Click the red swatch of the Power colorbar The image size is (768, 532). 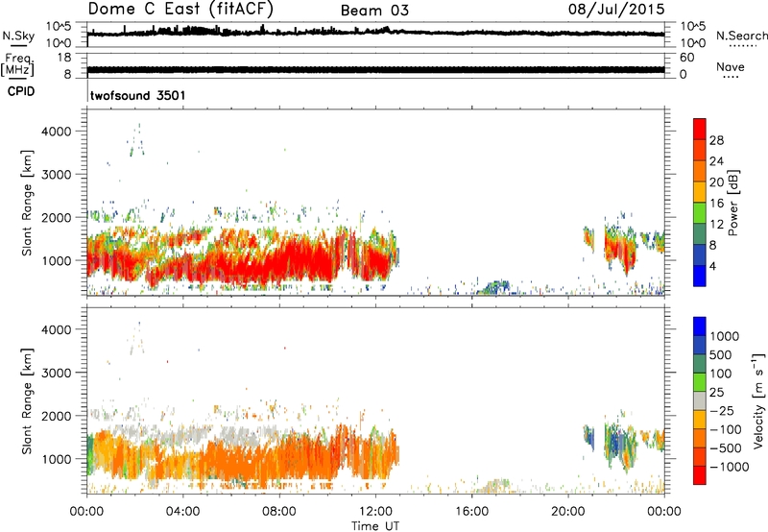pyautogui.click(x=700, y=130)
